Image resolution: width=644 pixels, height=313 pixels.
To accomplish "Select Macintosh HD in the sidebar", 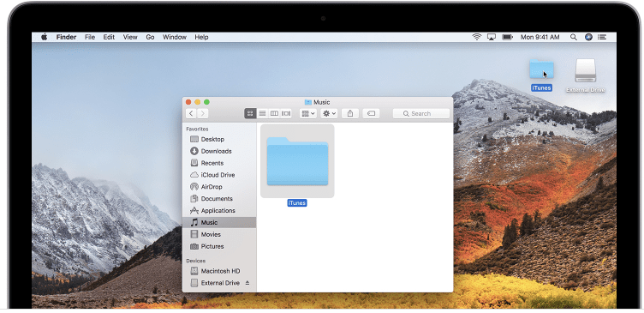I will pos(219,272).
